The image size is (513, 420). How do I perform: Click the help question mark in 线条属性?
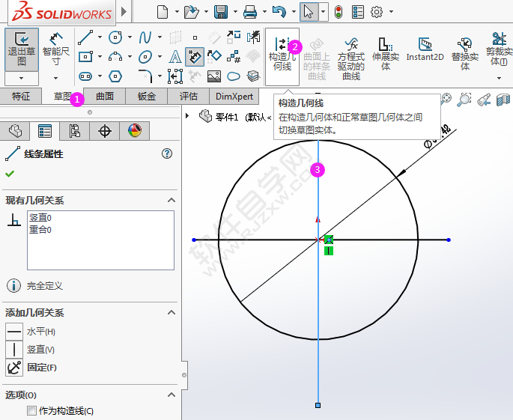(x=167, y=153)
